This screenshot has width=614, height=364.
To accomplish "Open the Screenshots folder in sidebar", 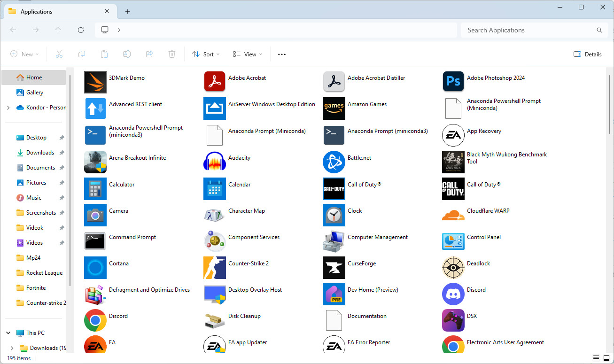I will pyautogui.click(x=36, y=213).
